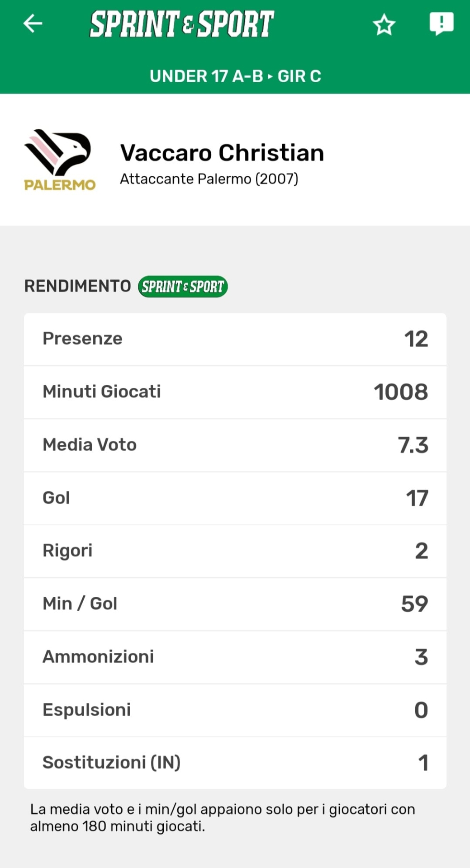Viewport: 470px width, 868px height.
Task: Open the report issue speech bubble icon
Action: point(441,24)
